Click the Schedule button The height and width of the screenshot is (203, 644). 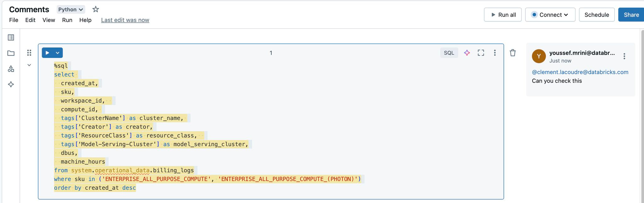[597, 15]
